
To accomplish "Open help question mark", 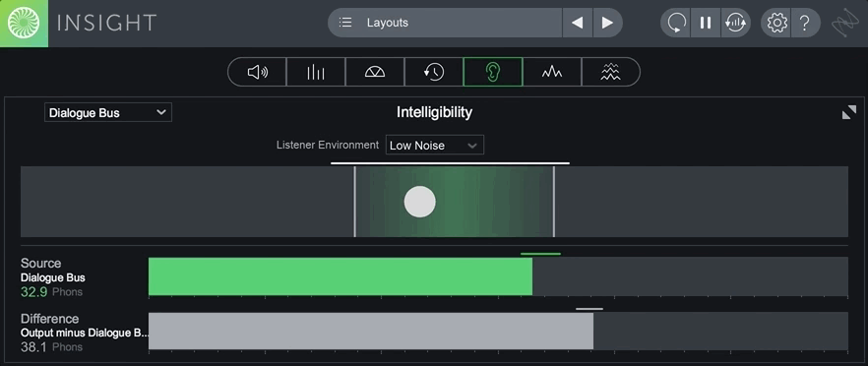I will pos(805,23).
